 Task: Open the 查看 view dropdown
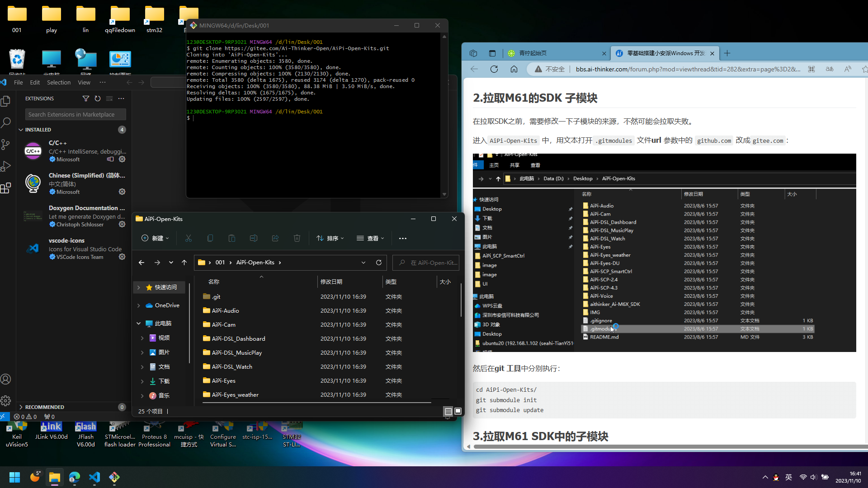pos(370,238)
